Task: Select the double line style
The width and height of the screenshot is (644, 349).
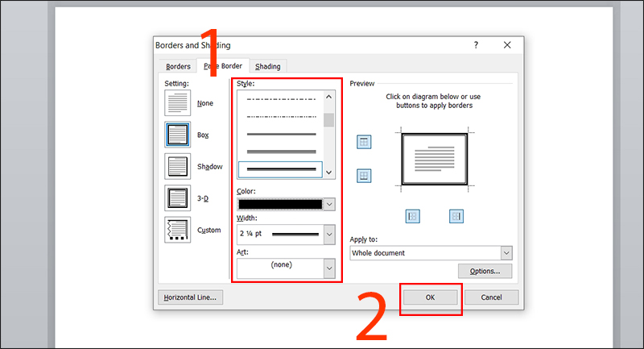Action: click(281, 135)
